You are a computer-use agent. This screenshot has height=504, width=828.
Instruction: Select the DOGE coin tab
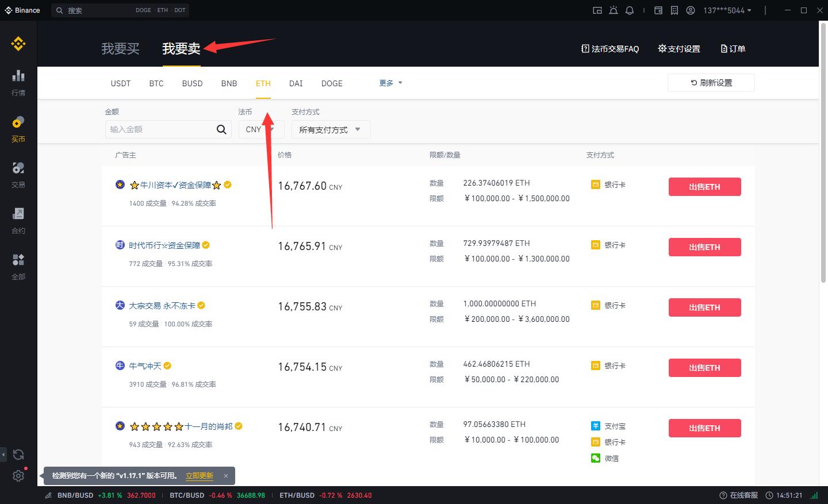332,83
